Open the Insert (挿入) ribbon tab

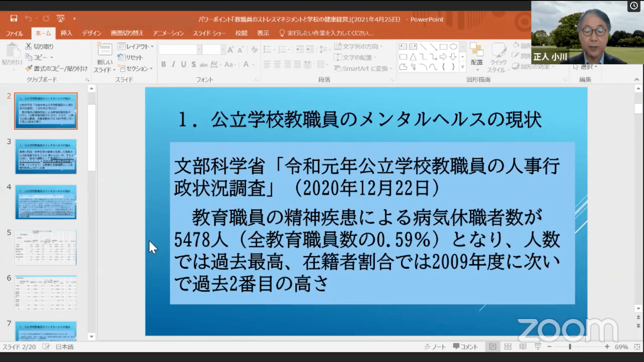pyautogui.click(x=66, y=33)
